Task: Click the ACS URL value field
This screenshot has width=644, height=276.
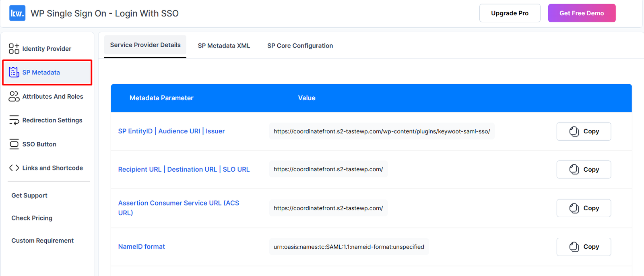Action: click(x=328, y=208)
